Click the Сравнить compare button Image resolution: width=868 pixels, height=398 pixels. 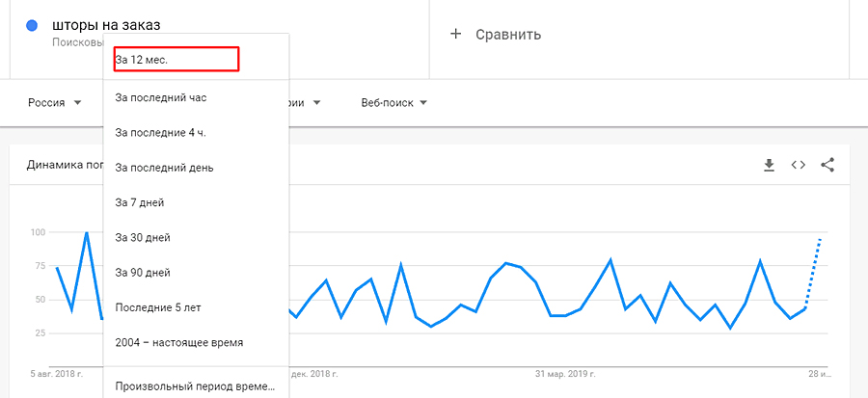pyautogui.click(x=507, y=35)
